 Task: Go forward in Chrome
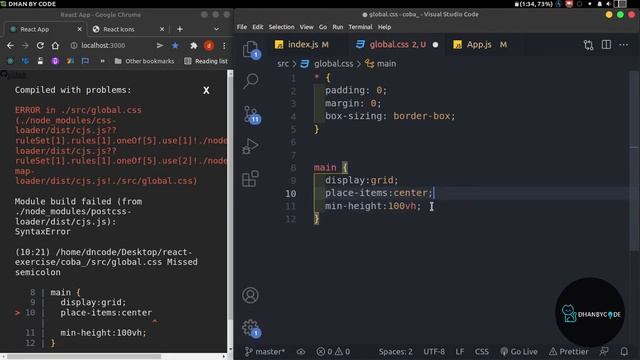[25, 45]
